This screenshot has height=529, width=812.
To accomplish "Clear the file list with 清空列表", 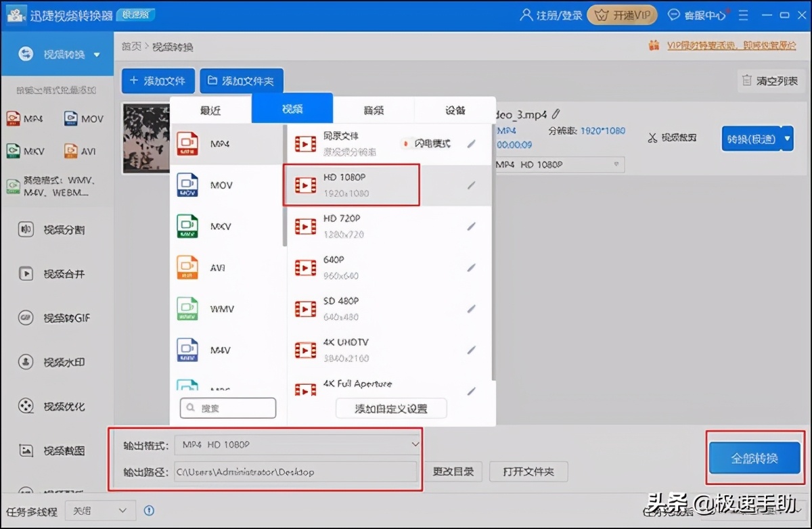I will point(770,80).
